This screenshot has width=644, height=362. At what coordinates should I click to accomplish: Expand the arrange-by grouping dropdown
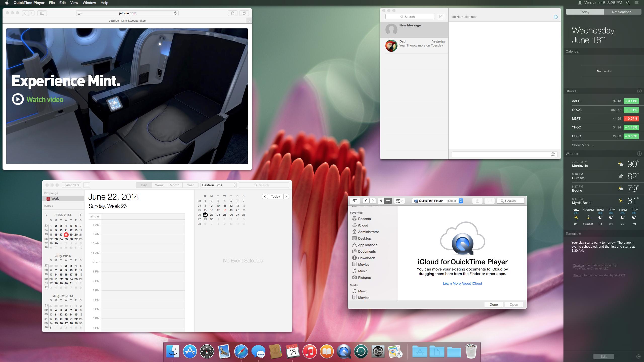coord(399,201)
